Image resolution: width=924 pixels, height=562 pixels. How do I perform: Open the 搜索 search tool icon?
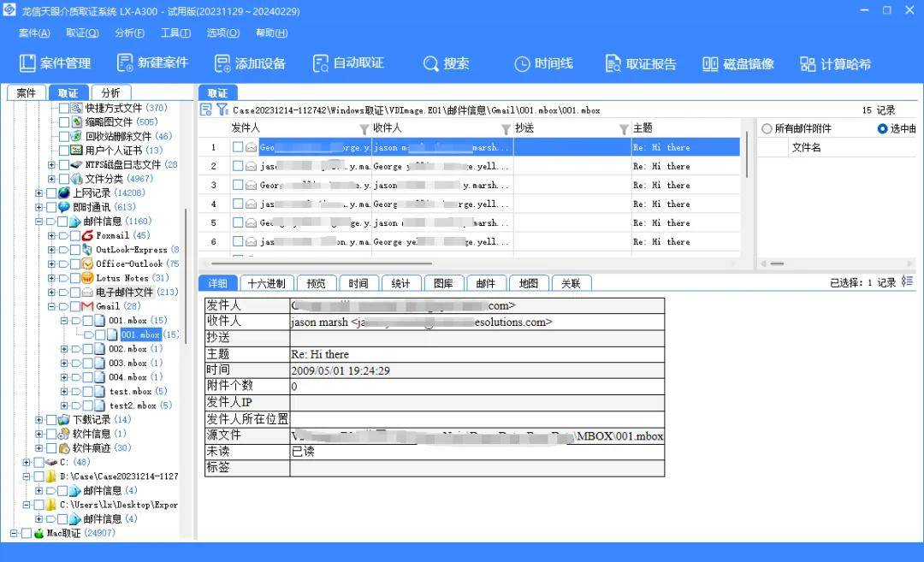[x=430, y=63]
